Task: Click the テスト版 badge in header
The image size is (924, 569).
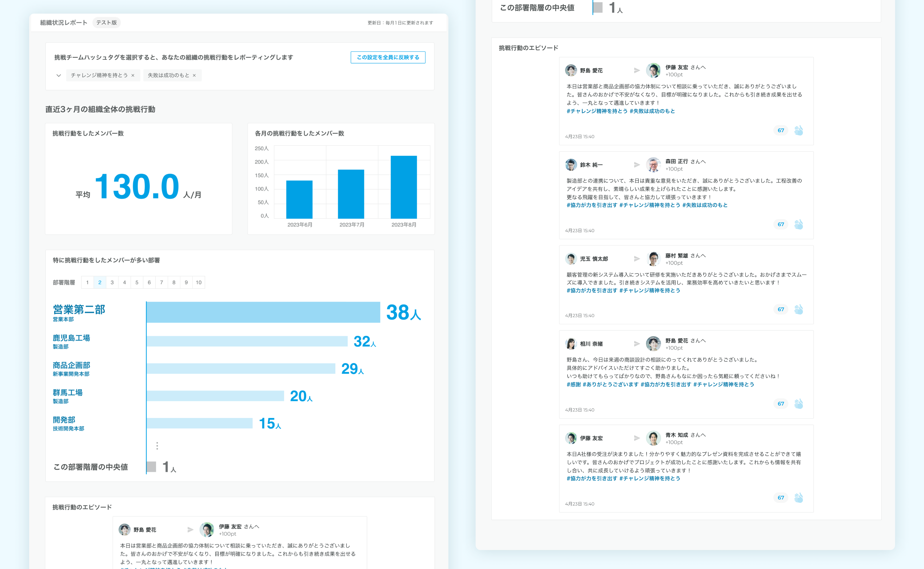Action: [x=107, y=23]
